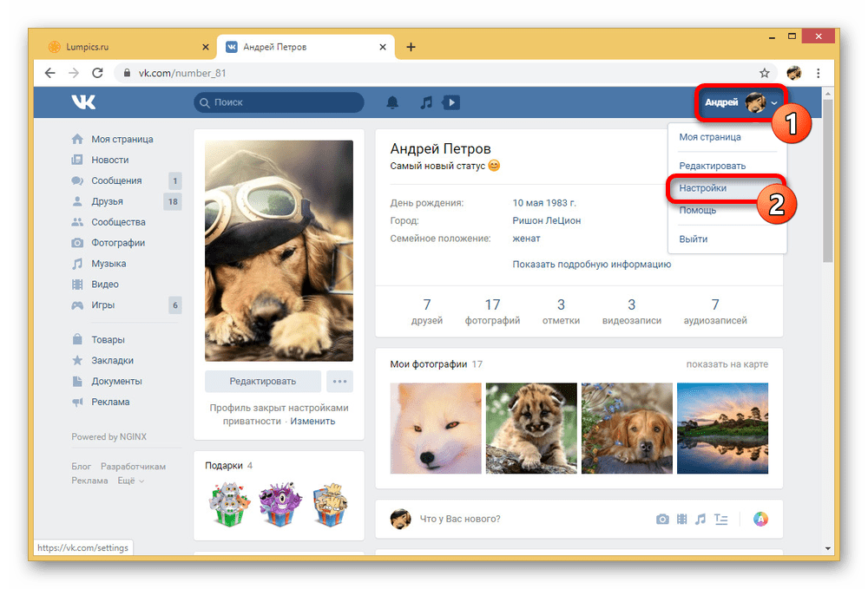Click the Закладки star icon

77,360
